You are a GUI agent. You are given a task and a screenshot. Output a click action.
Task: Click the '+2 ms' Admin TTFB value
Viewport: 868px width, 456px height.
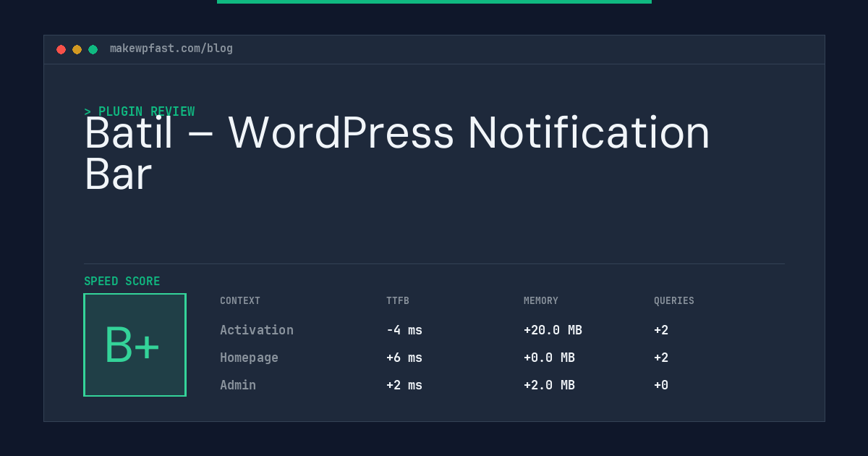click(x=404, y=385)
